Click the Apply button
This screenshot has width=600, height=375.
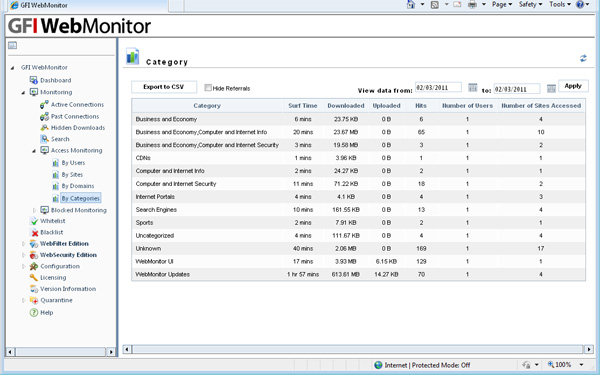click(573, 86)
